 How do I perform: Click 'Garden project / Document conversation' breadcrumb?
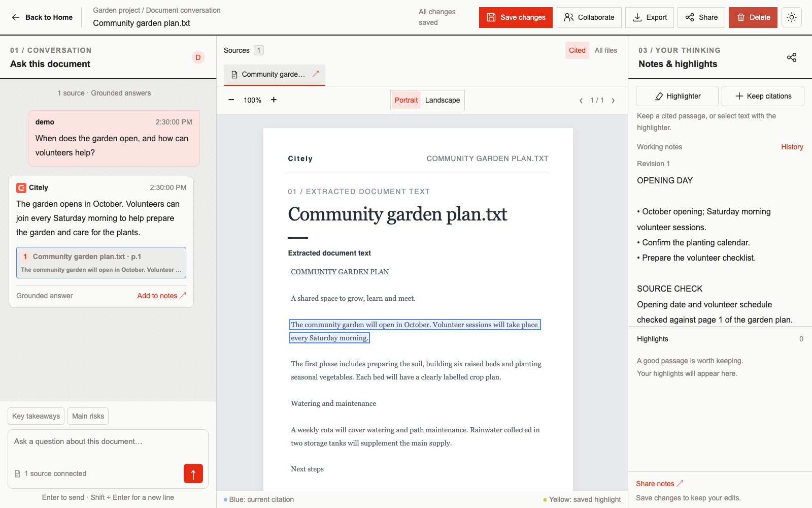(x=157, y=10)
